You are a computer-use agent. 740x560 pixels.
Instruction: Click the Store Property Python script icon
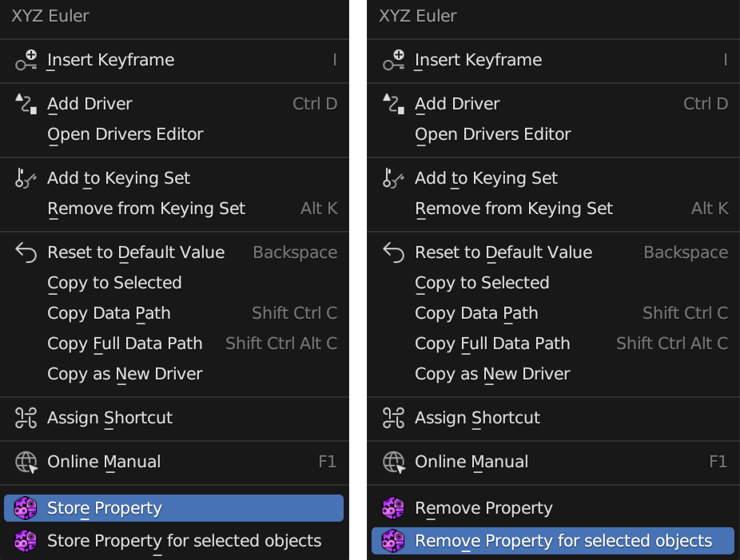(25, 507)
